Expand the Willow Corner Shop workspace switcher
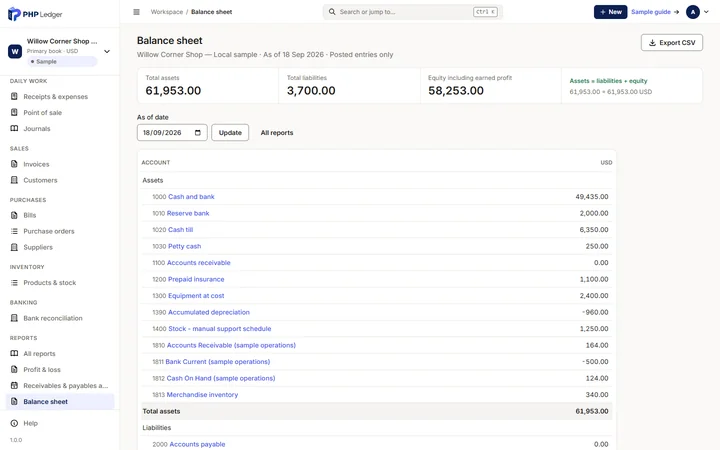This screenshot has width=720, height=450. click(107, 51)
